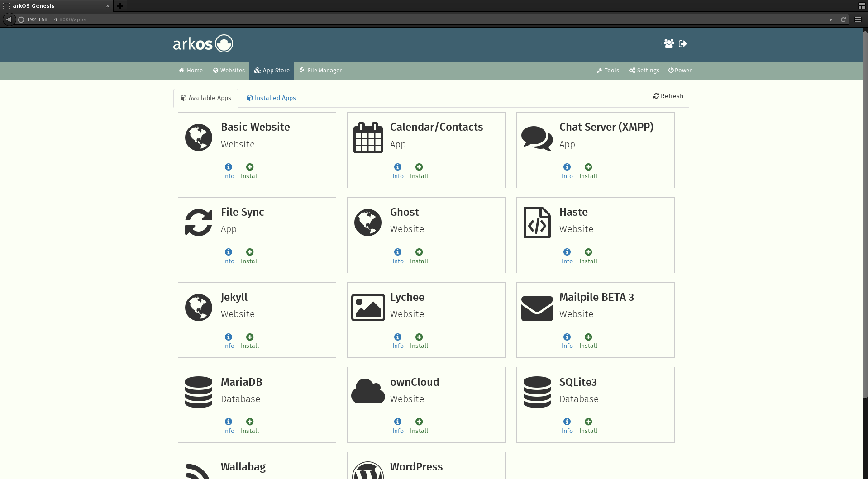This screenshot has width=868, height=479.
Task: Switch to Installed Apps tab
Action: pos(271,98)
